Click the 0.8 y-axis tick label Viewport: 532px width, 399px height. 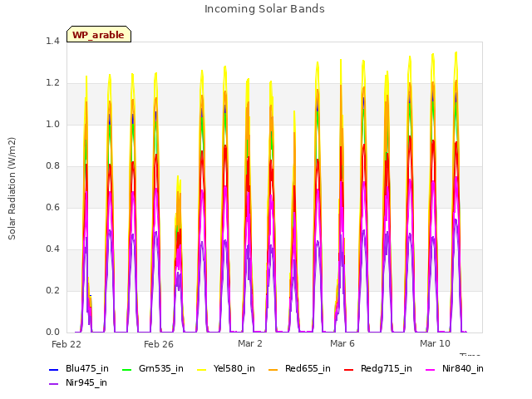(52, 166)
